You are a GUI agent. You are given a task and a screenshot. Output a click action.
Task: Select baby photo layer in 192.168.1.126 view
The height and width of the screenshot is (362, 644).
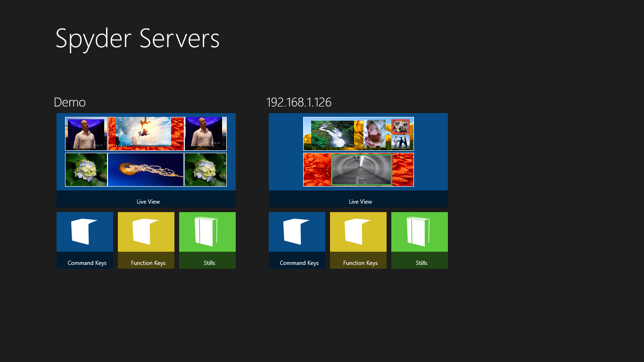click(374, 134)
